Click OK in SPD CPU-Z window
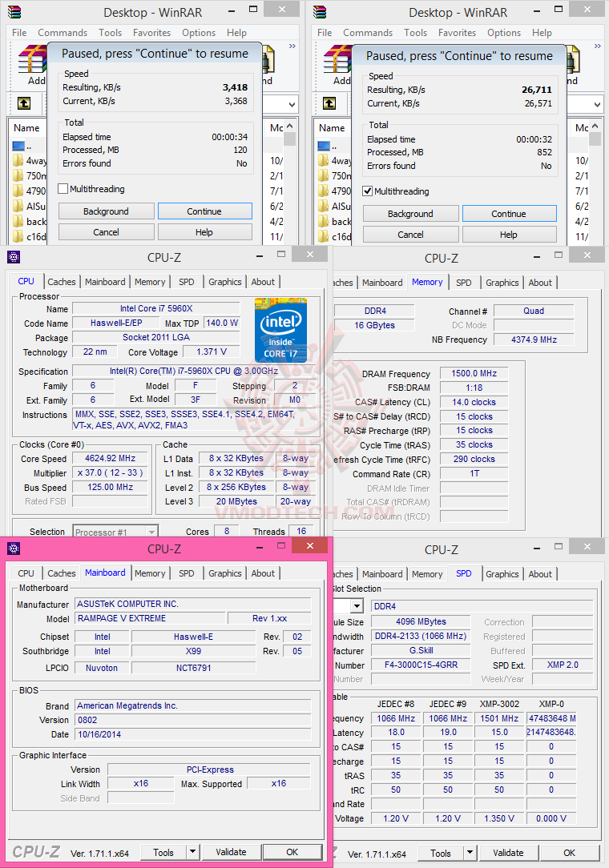Viewport: 609px width, 868px height. pos(570,853)
